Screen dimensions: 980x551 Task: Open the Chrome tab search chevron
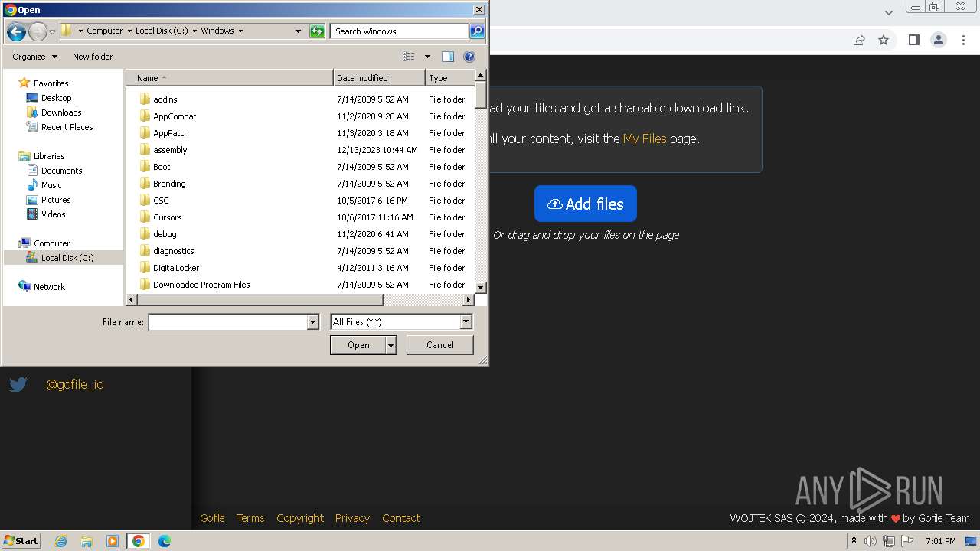(x=889, y=12)
